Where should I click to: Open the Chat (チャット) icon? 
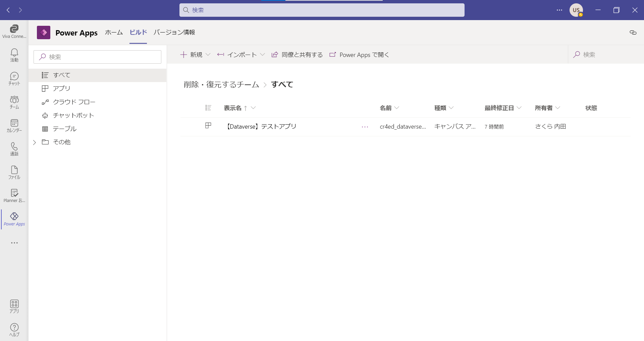14,78
